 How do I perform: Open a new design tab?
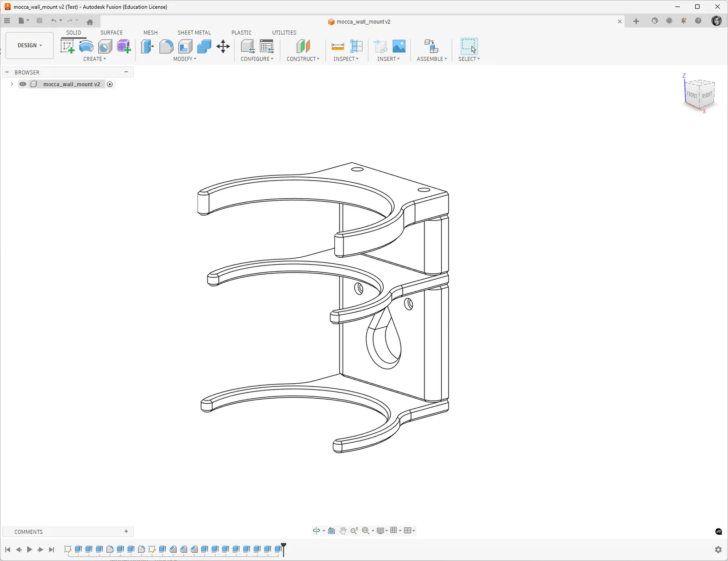(x=636, y=21)
